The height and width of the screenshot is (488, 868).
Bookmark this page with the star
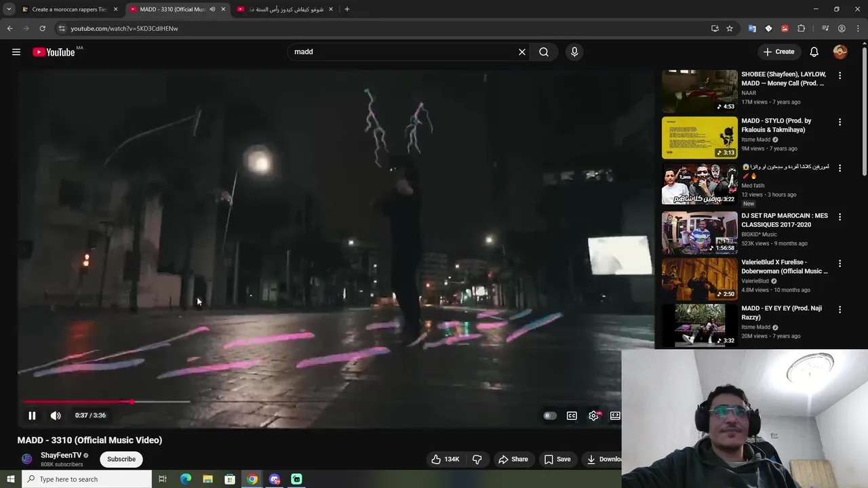point(730,28)
